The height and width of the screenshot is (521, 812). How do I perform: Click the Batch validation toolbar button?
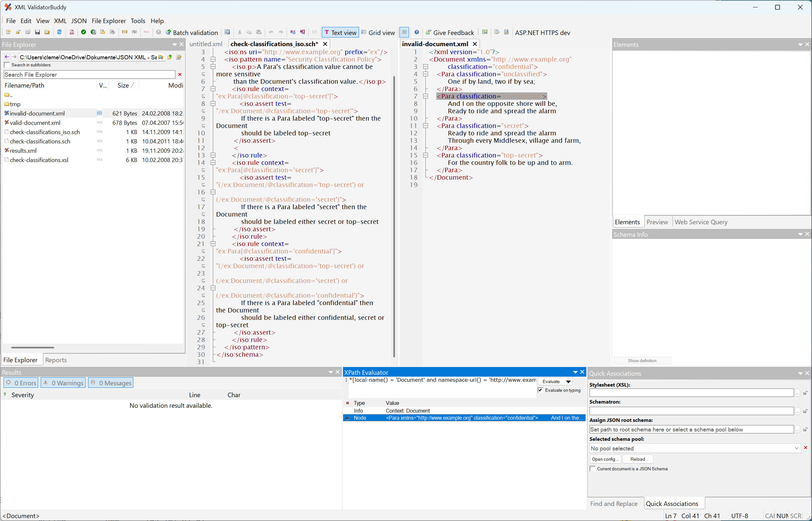coord(192,32)
